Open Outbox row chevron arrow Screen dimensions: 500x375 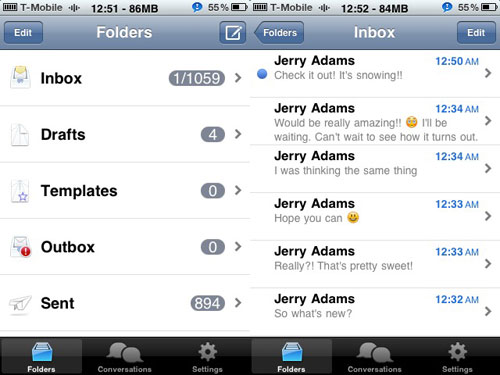click(238, 247)
